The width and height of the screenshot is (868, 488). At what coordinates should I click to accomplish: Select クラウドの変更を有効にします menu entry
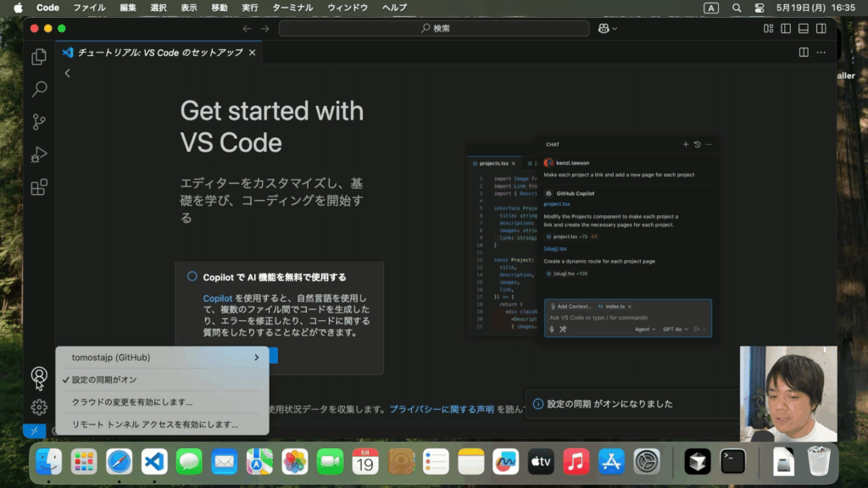coord(132,402)
